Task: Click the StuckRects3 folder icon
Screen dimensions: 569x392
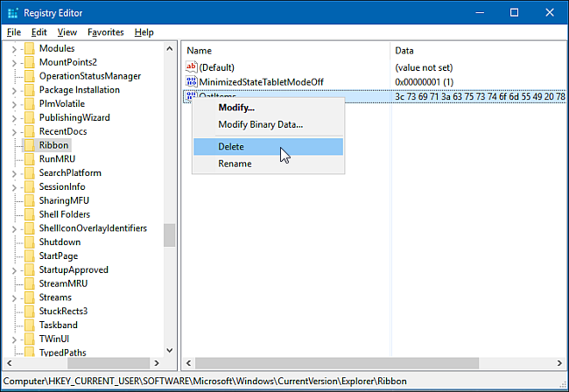Action: tap(30, 311)
